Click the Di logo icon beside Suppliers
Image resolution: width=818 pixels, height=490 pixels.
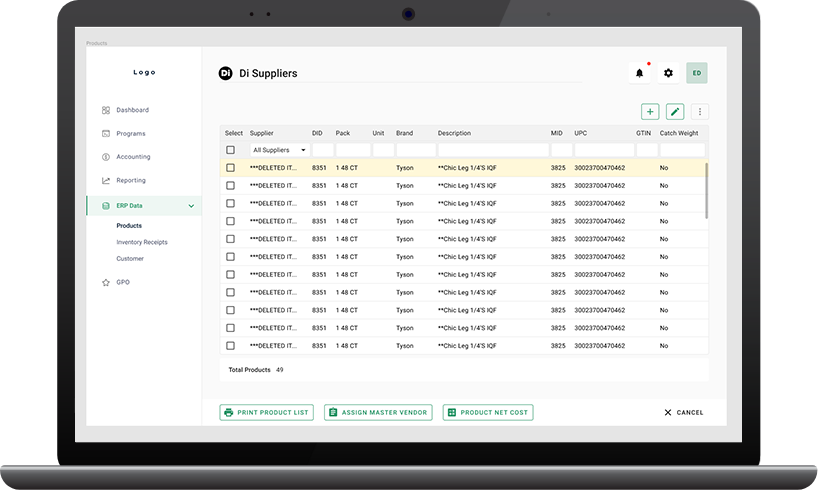pyautogui.click(x=225, y=73)
